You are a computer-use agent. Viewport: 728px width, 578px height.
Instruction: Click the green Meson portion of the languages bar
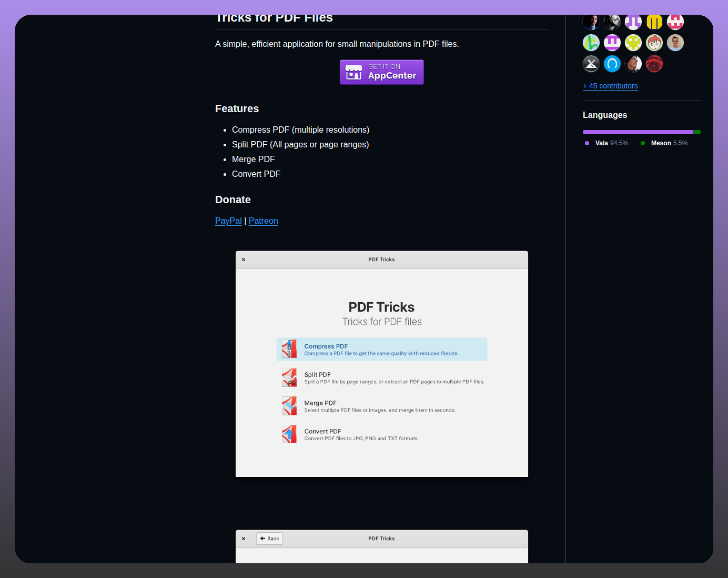697,132
